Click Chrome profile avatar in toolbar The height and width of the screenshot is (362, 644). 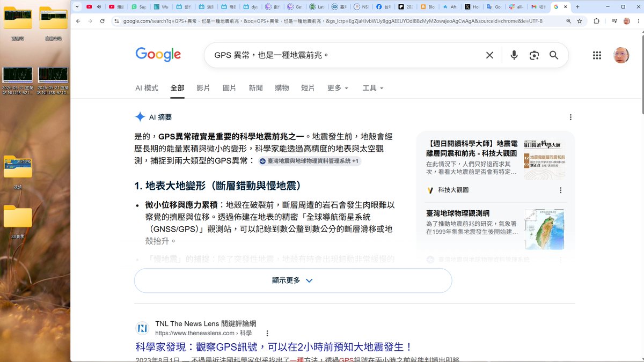click(627, 21)
